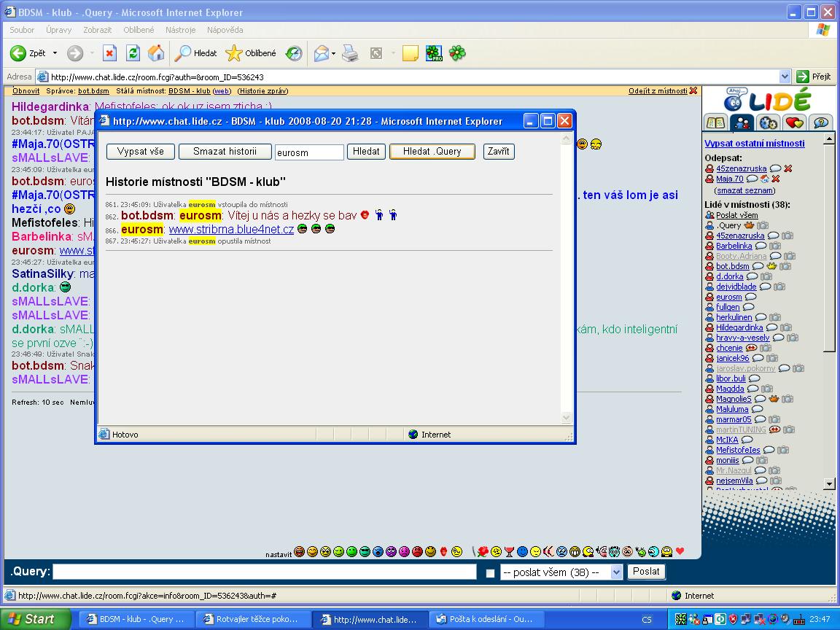Open Oblíbené favorites star
The width and height of the screenshot is (840, 630).
(251, 53)
